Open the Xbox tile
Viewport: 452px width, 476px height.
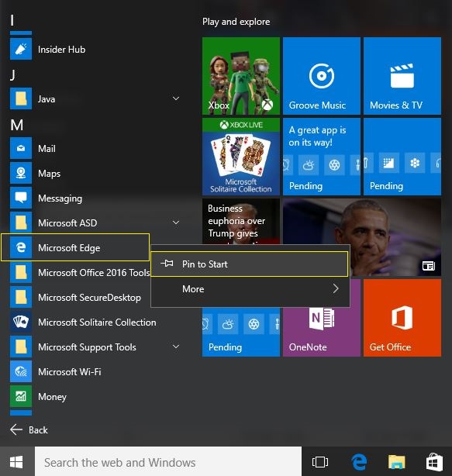coord(241,76)
